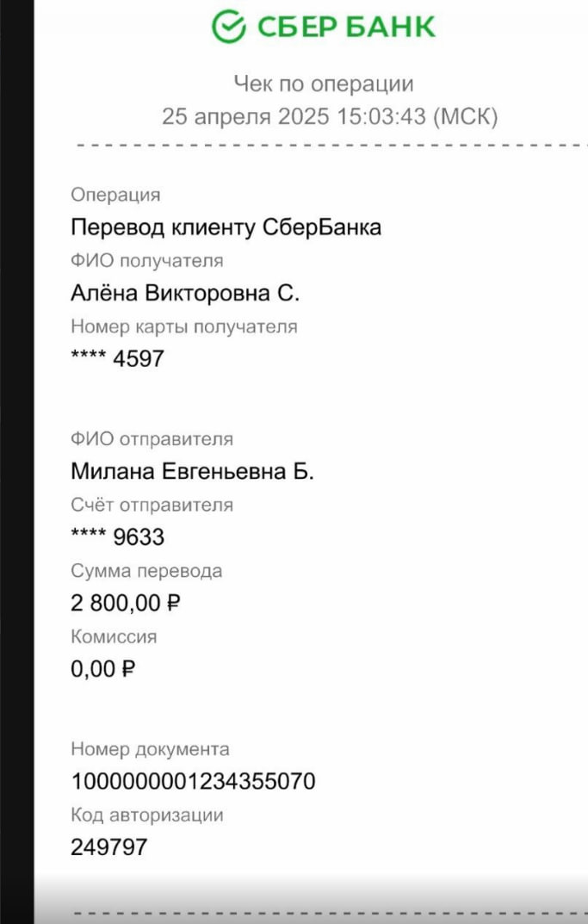The width and height of the screenshot is (588, 924).
Task: Click the ФИО получателя label
Action: 147,261
